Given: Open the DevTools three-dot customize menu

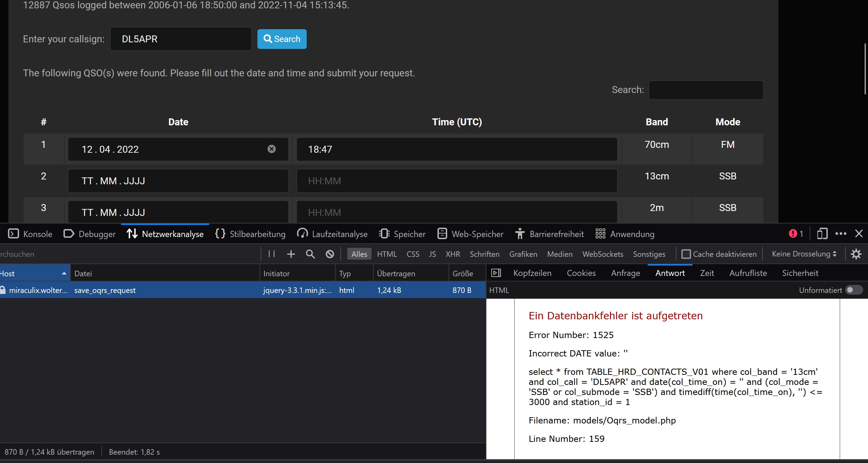Looking at the screenshot, I should [841, 234].
